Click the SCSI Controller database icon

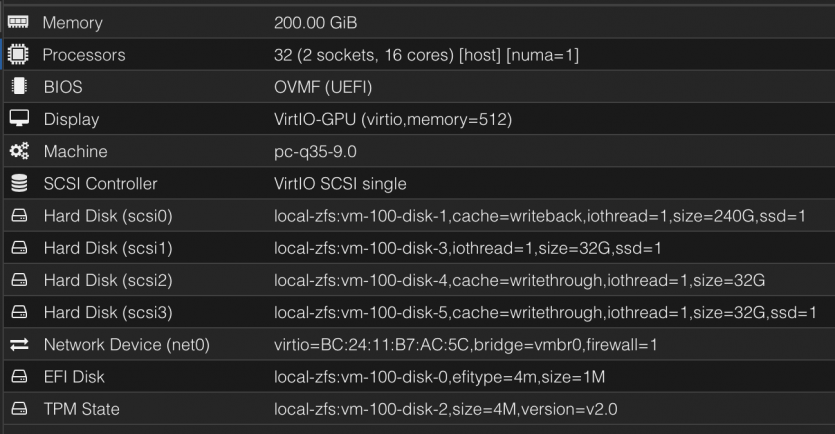(x=18, y=184)
